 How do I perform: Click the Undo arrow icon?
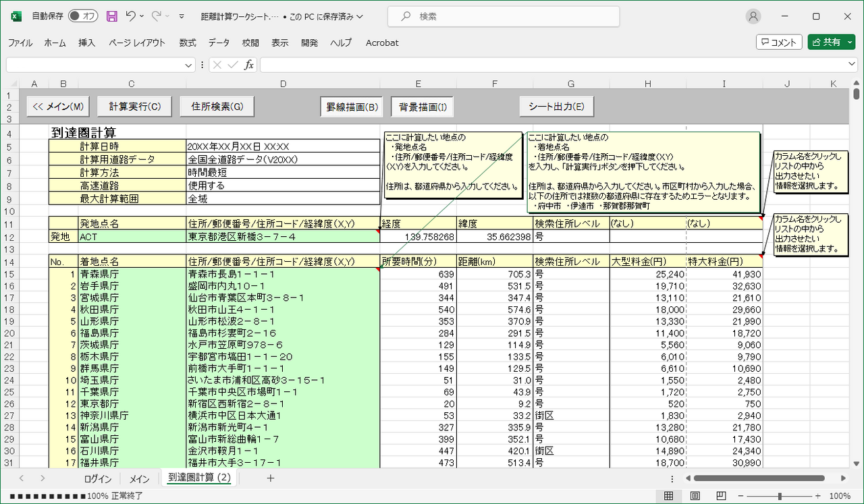click(131, 16)
